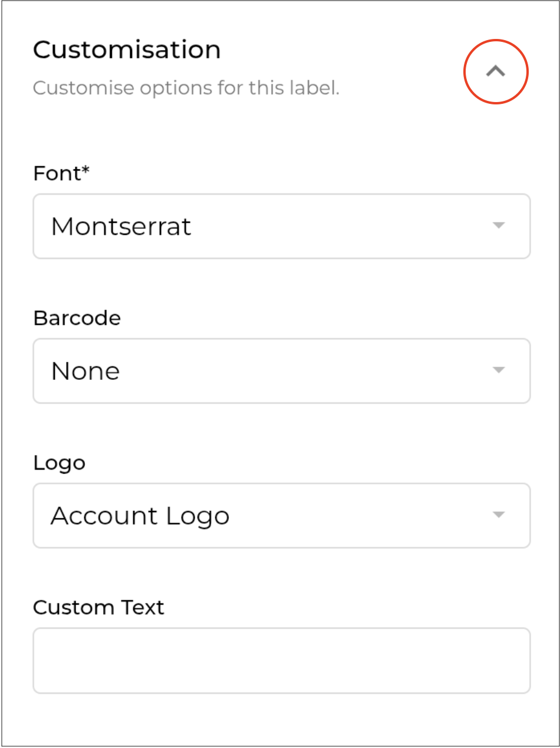Click the 'Barcode' field label
560x748 pixels.
(77, 318)
